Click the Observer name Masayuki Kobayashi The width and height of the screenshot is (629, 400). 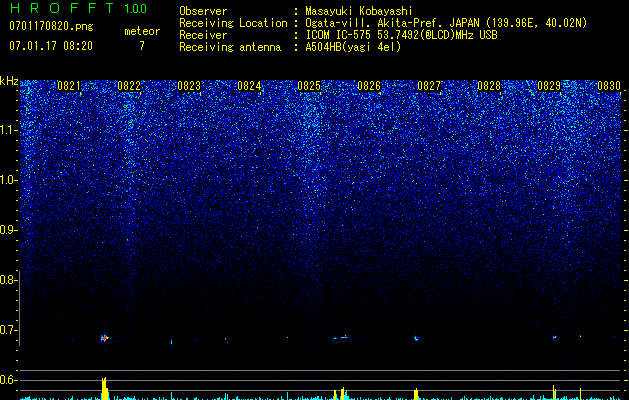[359, 11]
